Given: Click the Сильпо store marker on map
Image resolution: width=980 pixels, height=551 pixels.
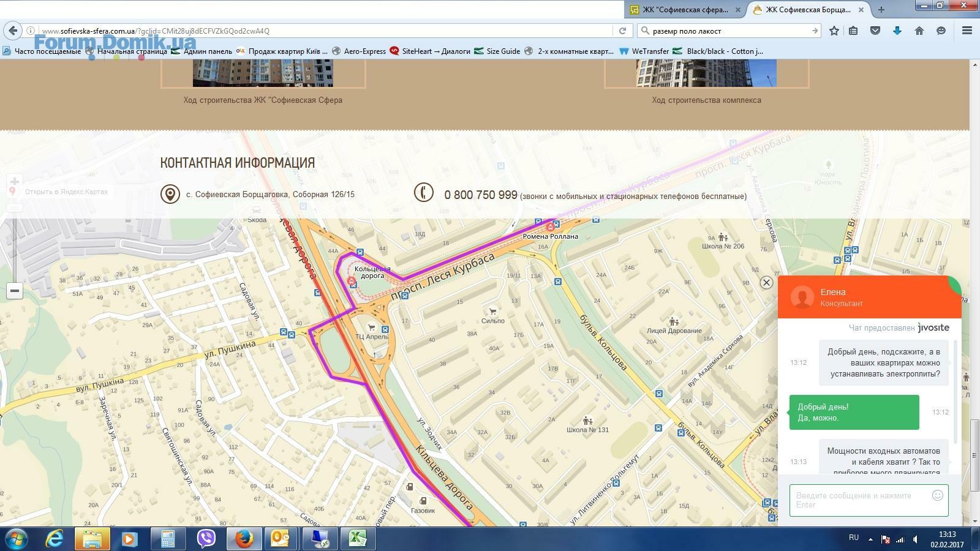Looking at the screenshot, I should 492,312.
